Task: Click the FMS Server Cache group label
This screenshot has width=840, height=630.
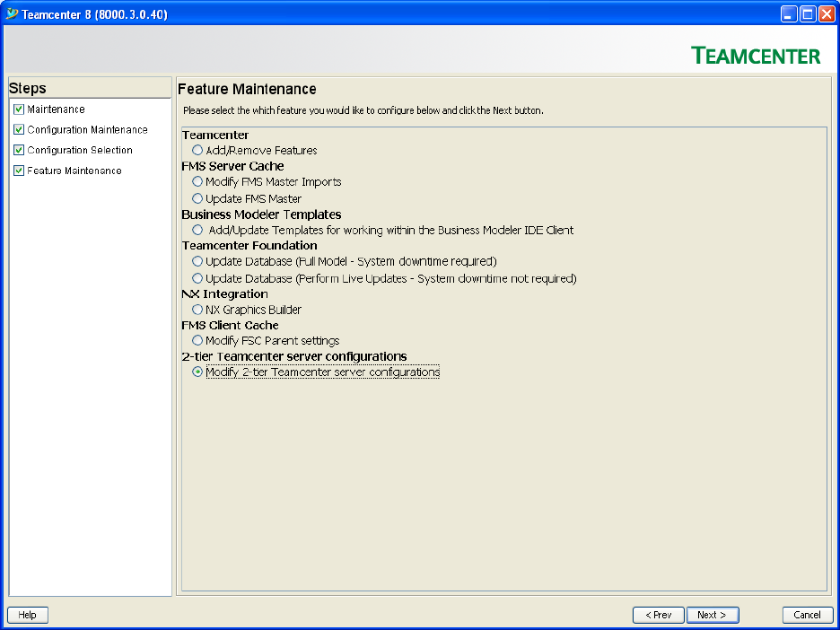Action: [x=232, y=166]
